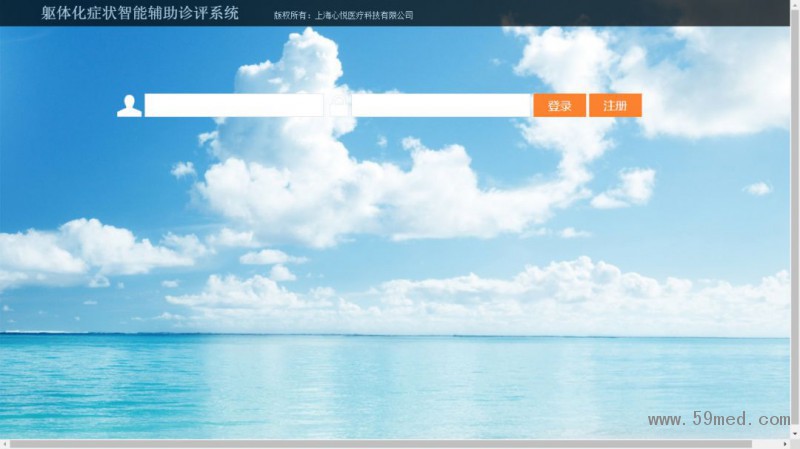This screenshot has width=800, height=449.
Task: Click the user silhouette icon
Action: 129,106
